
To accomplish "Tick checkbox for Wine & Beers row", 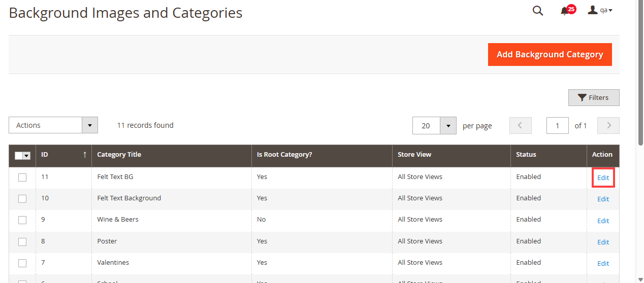I will point(22,220).
